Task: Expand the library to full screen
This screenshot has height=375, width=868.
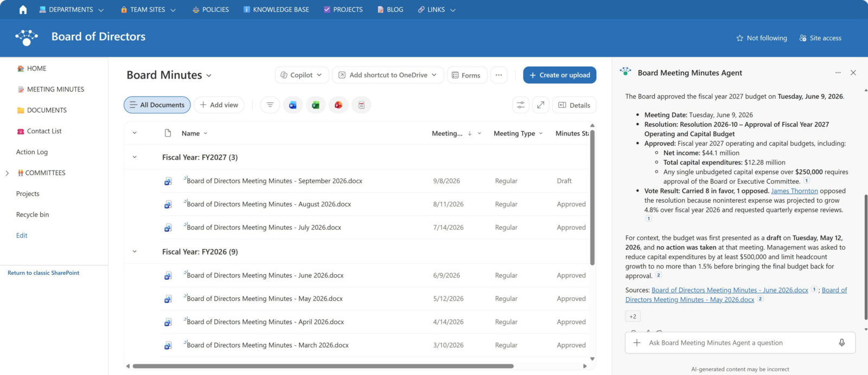Action: click(x=541, y=105)
